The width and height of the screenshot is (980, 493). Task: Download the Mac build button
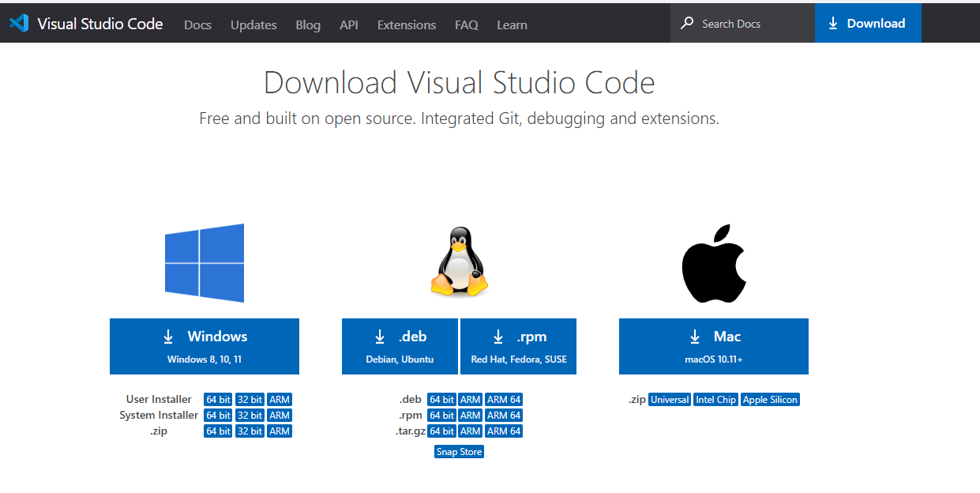click(x=714, y=346)
